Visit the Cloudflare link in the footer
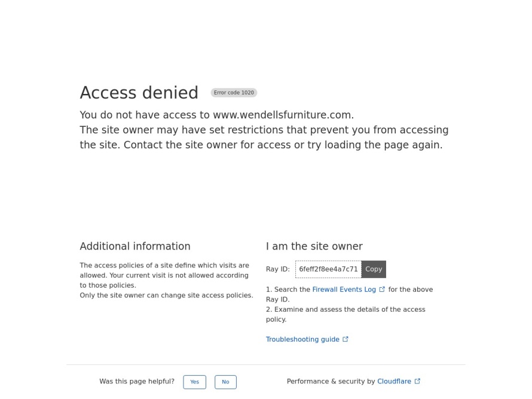532x399 pixels. [395, 382]
